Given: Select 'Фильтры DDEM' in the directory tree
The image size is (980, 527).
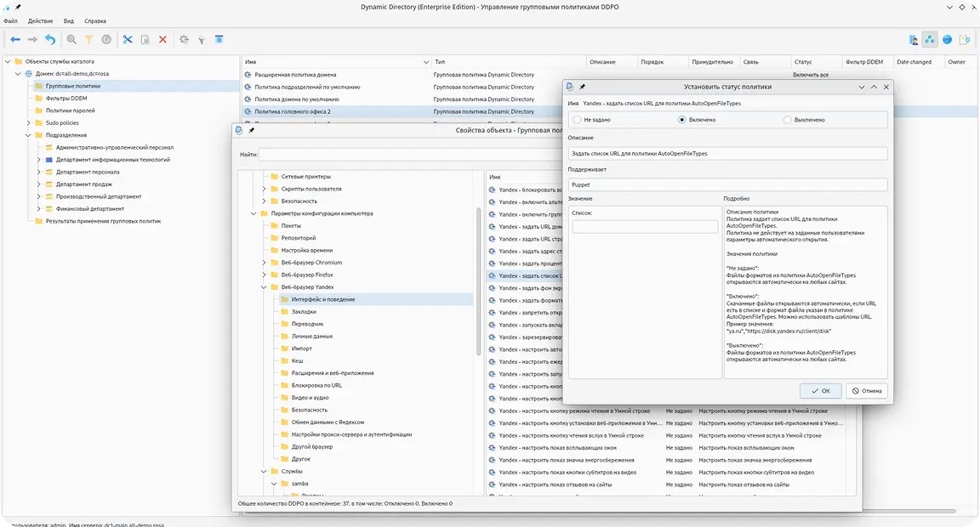Looking at the screenshot, I should (x=66, y=99).
